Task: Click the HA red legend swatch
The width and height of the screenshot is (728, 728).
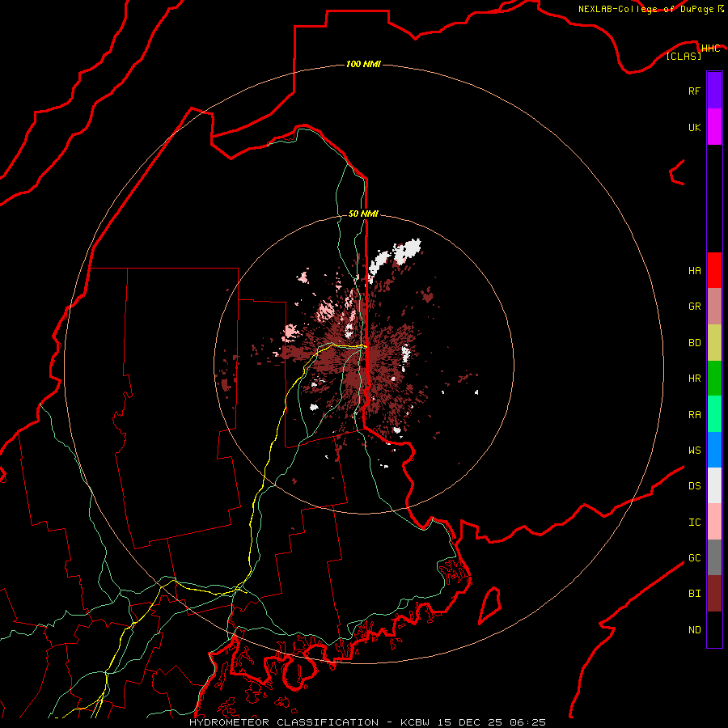Action: point(714,270)
